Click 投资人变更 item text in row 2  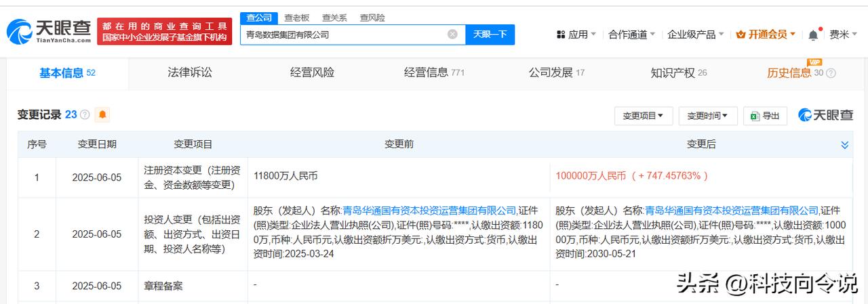point(193,234)
